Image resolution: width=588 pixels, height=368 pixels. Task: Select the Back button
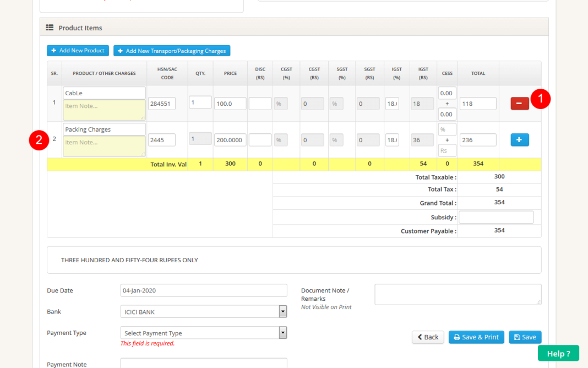(x=428, y=337)
